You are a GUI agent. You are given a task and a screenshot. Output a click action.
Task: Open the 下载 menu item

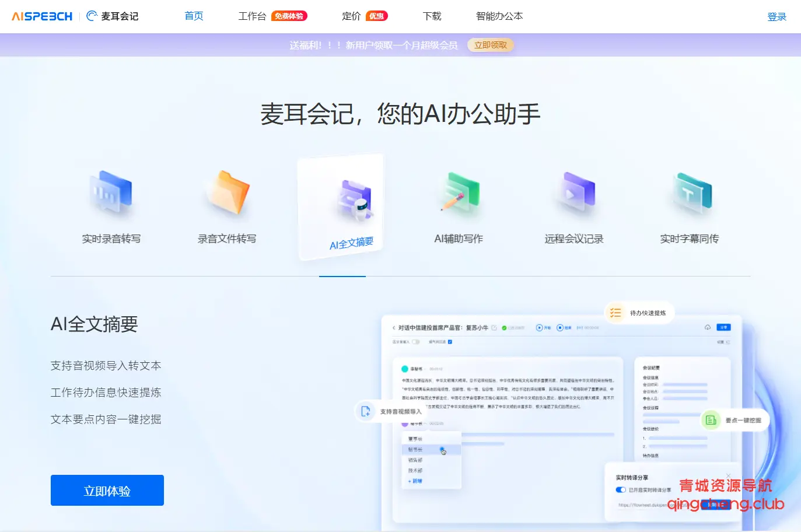tap(432, 16)
